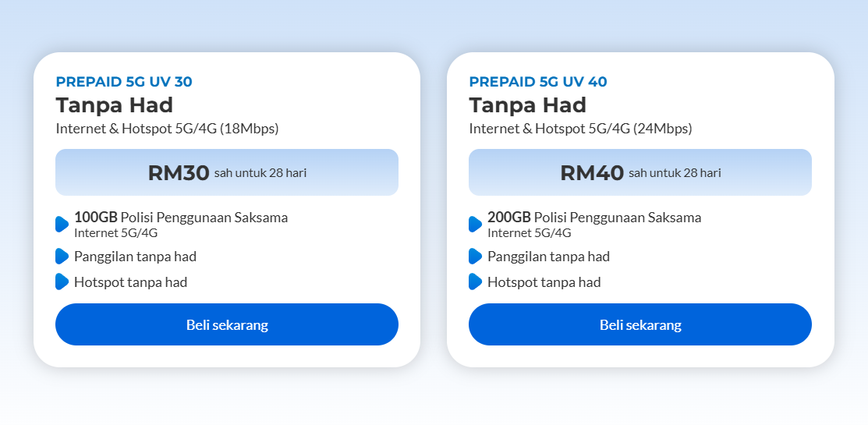Click Hotspot tanpa had text in UV 40
This screenshot has height=425, width=868.
(544, 282)
